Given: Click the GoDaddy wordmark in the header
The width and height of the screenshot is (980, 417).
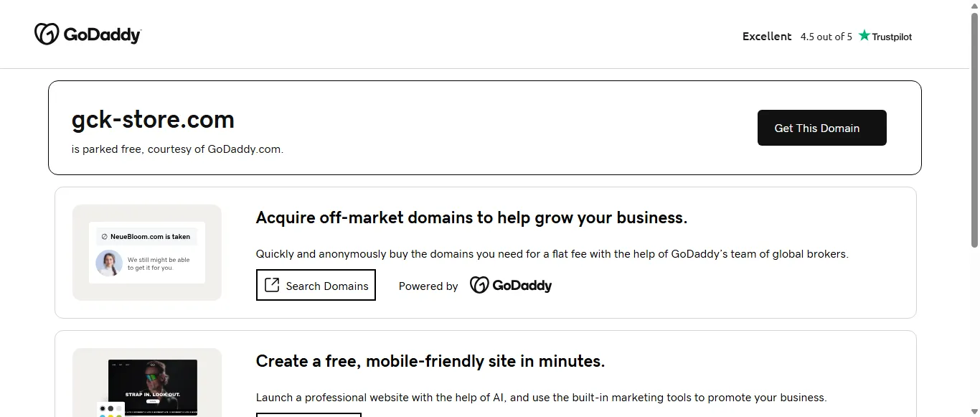Looking at the screenshot, I should pyautogui.click(x=103, y=34).
